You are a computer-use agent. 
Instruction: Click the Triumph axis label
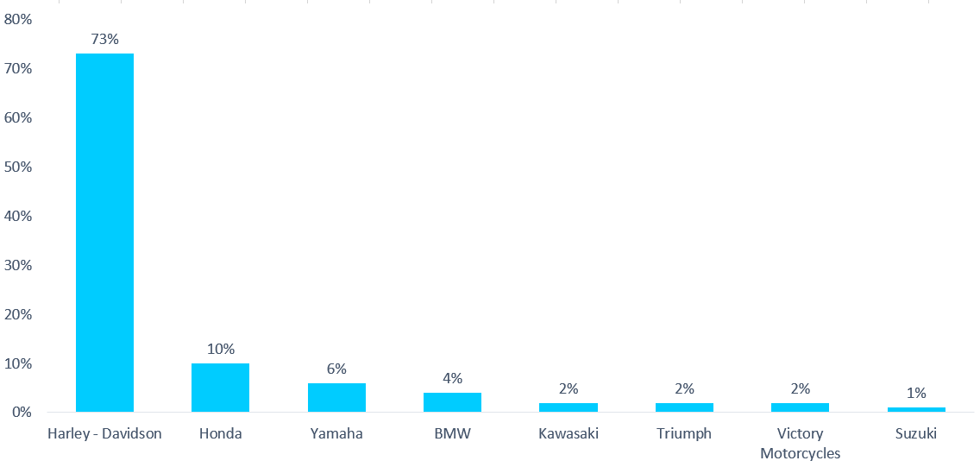[x=684, y=434]
